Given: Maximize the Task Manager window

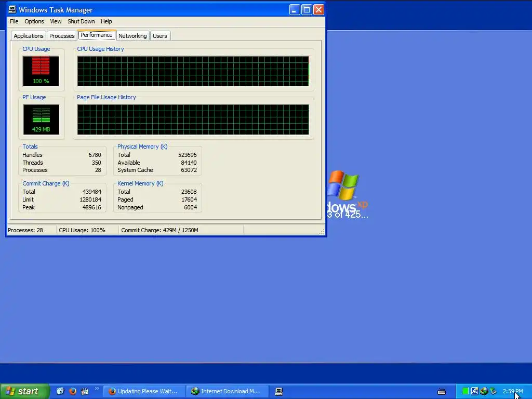Looking at the screenshot, I should 307,9.
